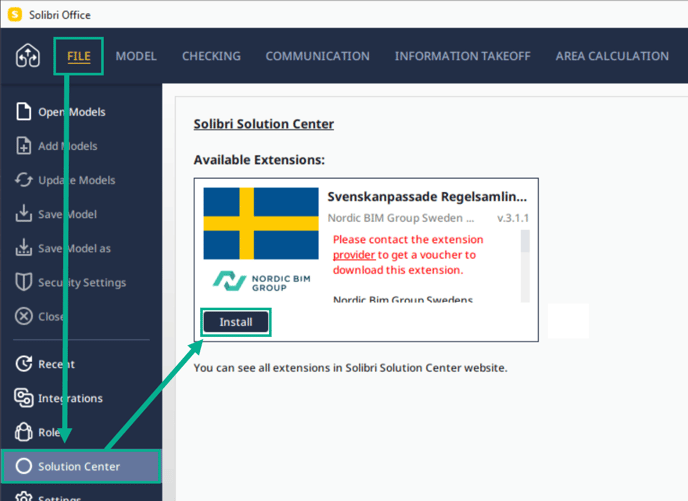The height and width of the screenshot is (501, 688).
Task: Click the Solibri home icon in the ribbon
Action: click(28, 56)
